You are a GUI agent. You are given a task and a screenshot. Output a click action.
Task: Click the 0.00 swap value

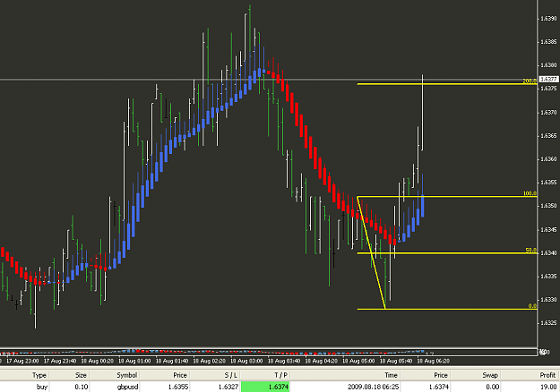point(493,387)
